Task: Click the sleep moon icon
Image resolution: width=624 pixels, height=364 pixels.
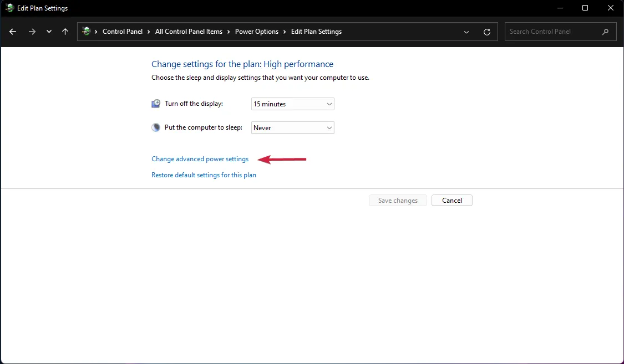Action: 156,127
